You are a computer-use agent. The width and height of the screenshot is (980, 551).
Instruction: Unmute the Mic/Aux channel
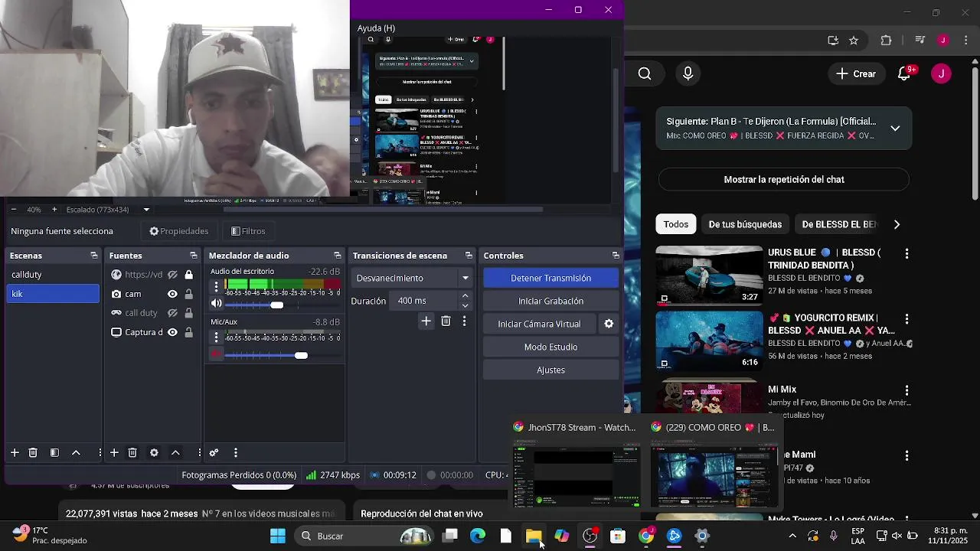tap(217, 354)
